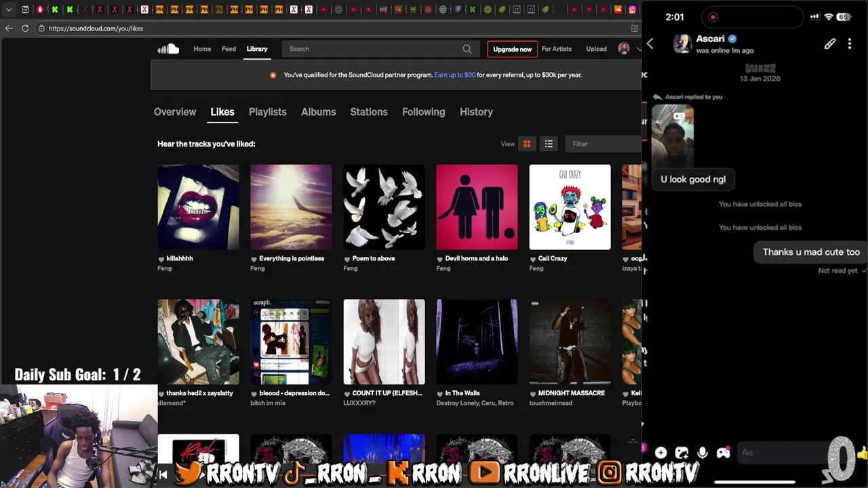The image size is (868, 488).
Task: Open the Destroy Lonely, Ceru, Retro artist link
Action: pyautogui.click(x=475, y=403)
